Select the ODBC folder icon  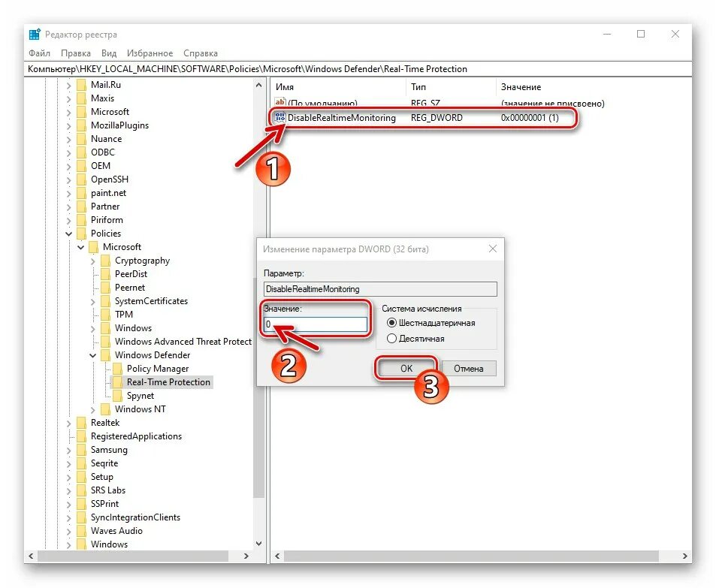[81, 152]
